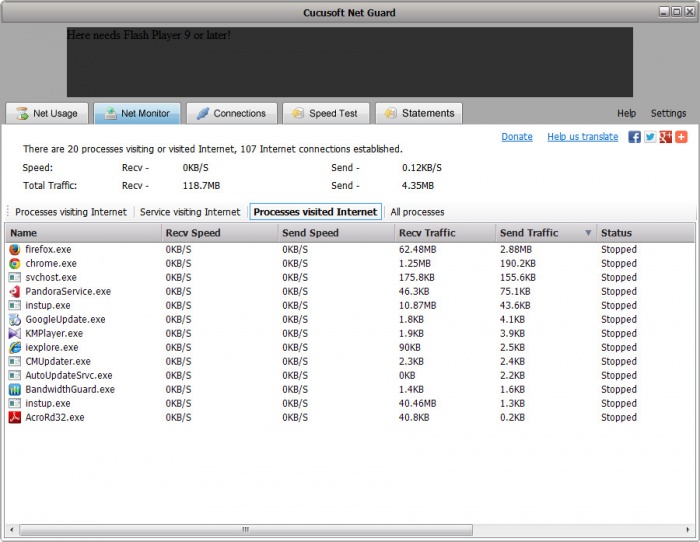The width and height of the screenshot is (700, 542).
Task: Show the Processes visiting Internet list
Action: click(x=70, y=212)
